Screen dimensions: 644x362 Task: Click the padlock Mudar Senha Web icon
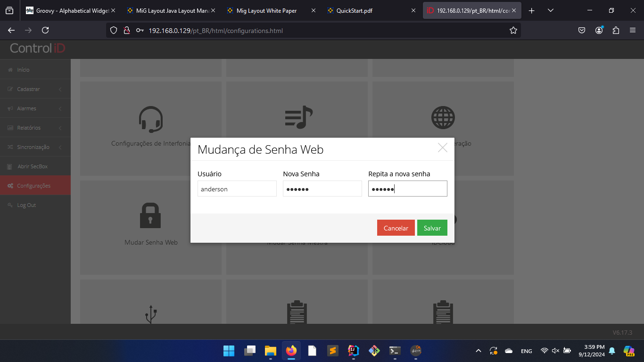pos(150,216)
